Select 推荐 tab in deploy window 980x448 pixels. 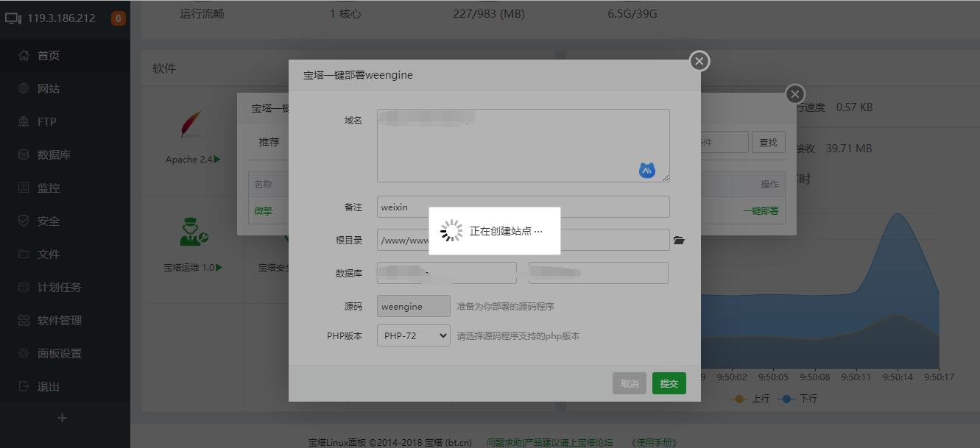point(269,142)
